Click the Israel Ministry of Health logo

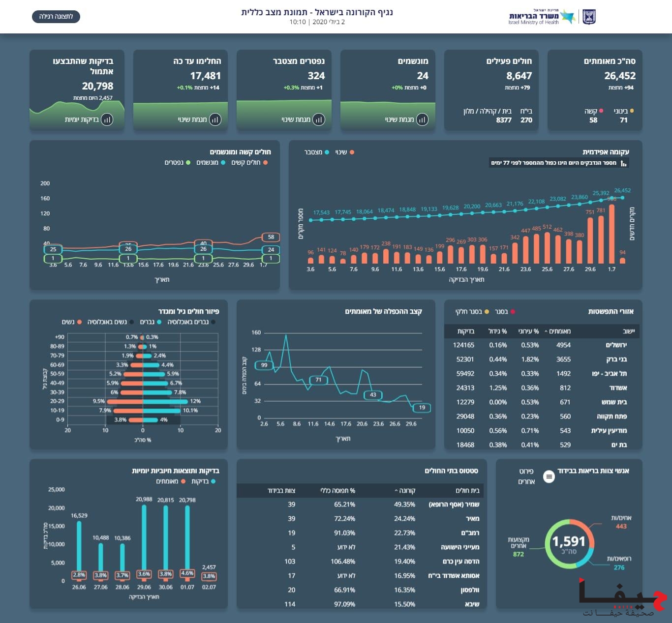[542, 17]
